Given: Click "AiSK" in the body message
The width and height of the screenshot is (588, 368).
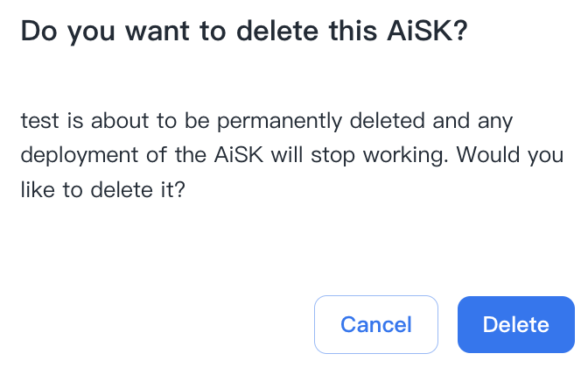Looking at the screenshot, I should point(236,155).
